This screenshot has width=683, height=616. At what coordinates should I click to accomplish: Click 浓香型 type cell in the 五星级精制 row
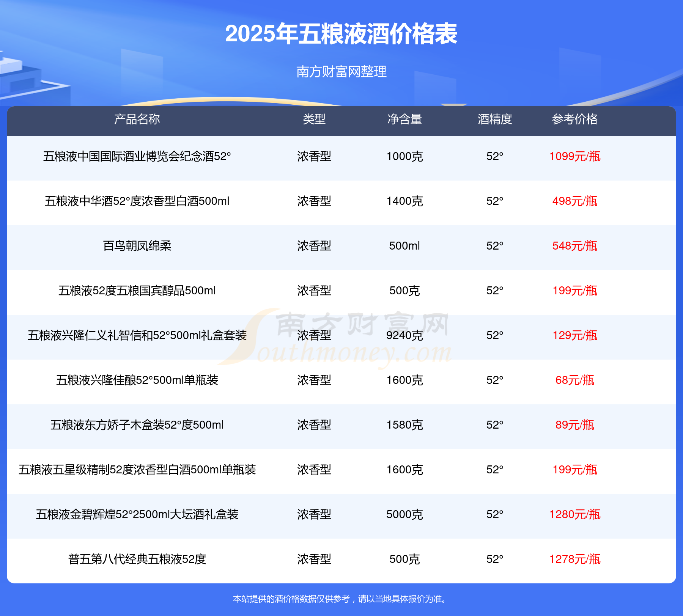314,470
